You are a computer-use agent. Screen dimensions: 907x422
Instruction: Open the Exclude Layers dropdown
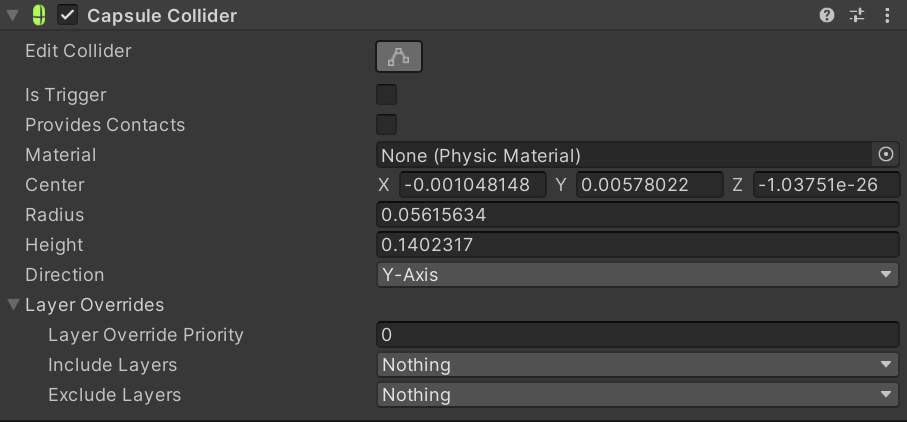point(638,395)
